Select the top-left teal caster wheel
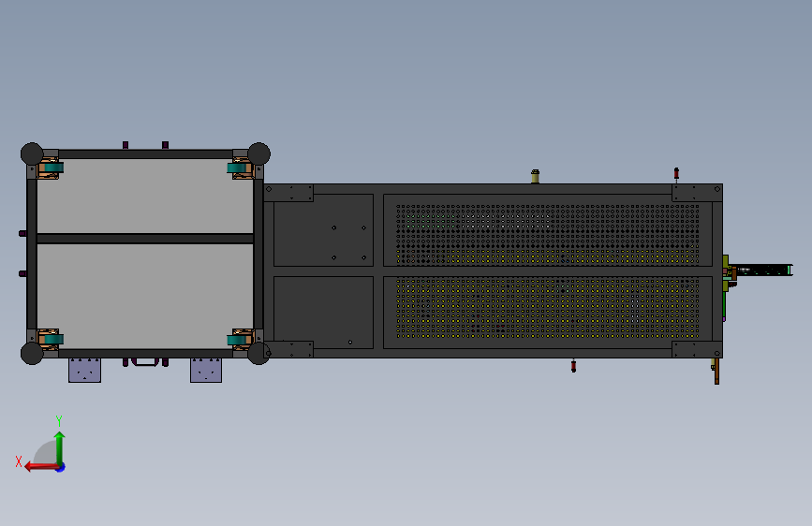This screenshot has width=812, height=526. point(52,168)
